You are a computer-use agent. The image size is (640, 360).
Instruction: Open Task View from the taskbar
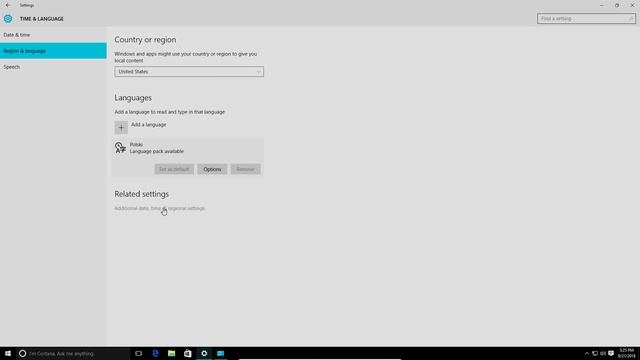click(139, 353)
